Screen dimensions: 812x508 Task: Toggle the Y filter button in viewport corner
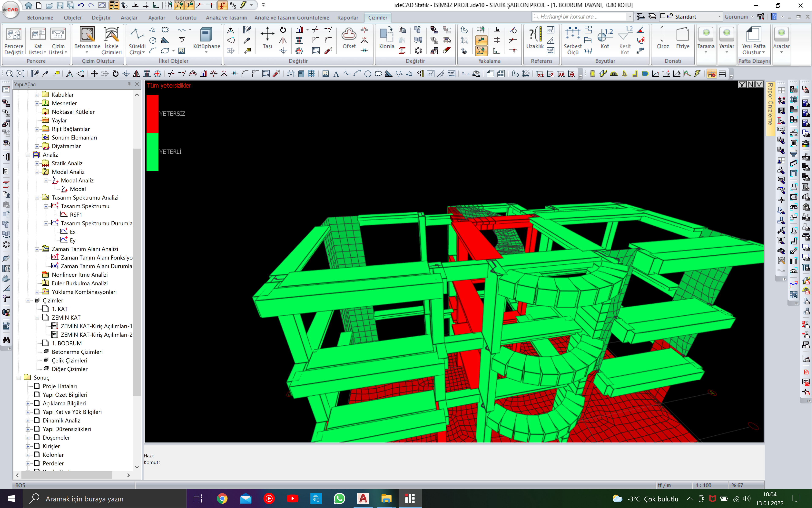[742, 84]
